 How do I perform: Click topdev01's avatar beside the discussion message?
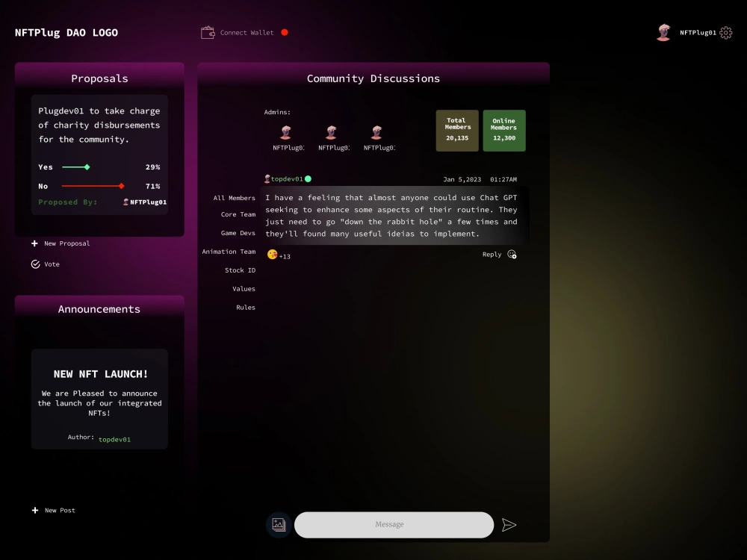coord(267,178)
